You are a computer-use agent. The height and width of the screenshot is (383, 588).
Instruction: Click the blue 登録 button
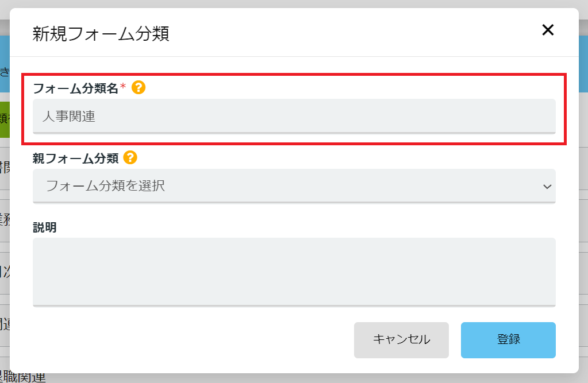click(x=508, y=340)
